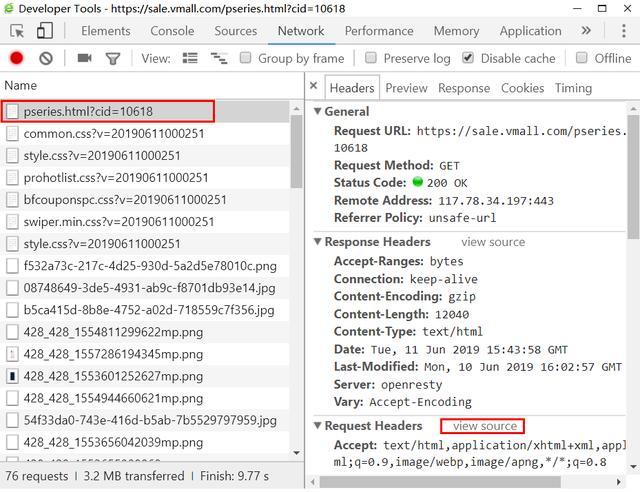Show the waterfall overview view icon

click(219, 58)
